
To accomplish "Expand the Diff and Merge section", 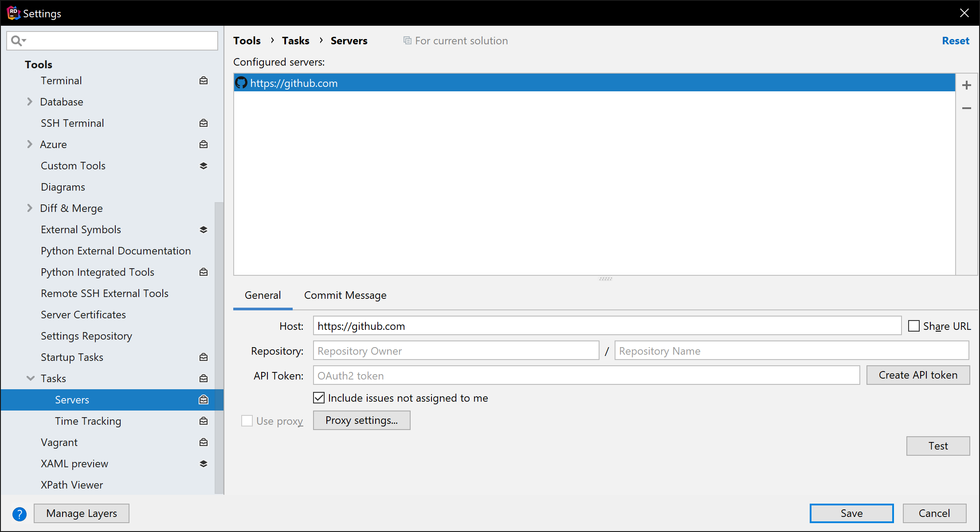I will (30, 208).
